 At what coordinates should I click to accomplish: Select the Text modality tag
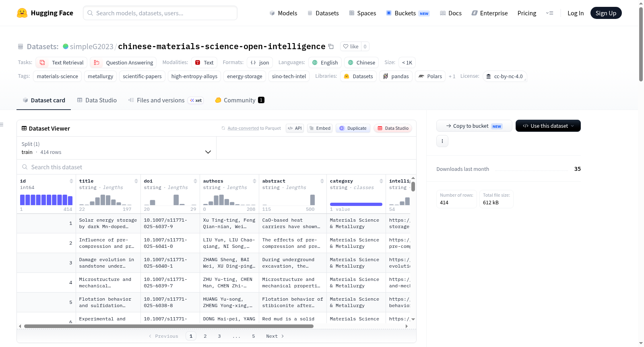(x=204, y=62)
